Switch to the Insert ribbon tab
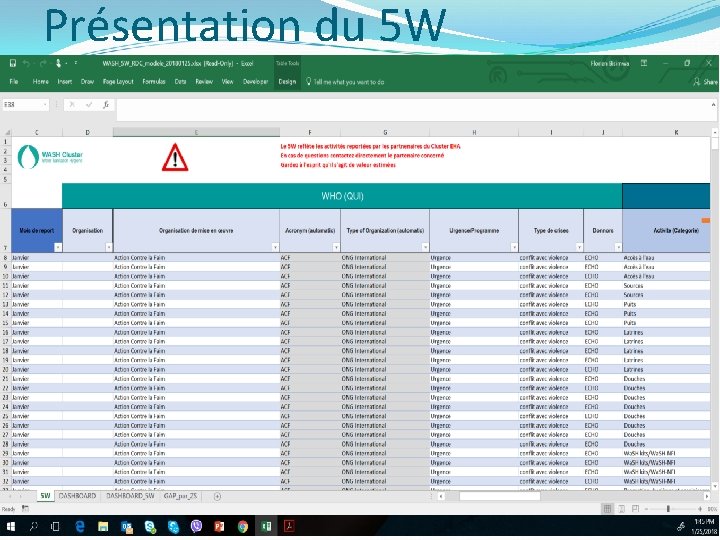The image size is (720, 540). point(65,82)
